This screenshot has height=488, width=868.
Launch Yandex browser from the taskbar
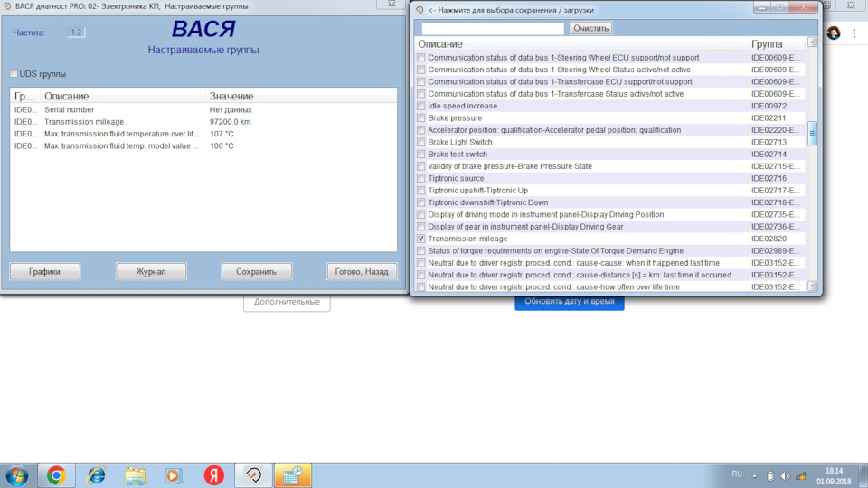[213, 475]
